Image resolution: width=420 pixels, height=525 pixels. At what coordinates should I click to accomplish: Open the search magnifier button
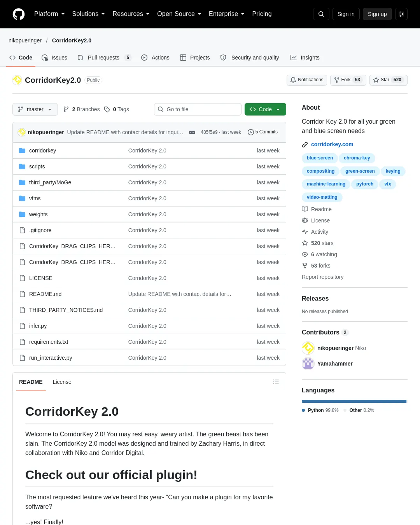tap(321, 14)
